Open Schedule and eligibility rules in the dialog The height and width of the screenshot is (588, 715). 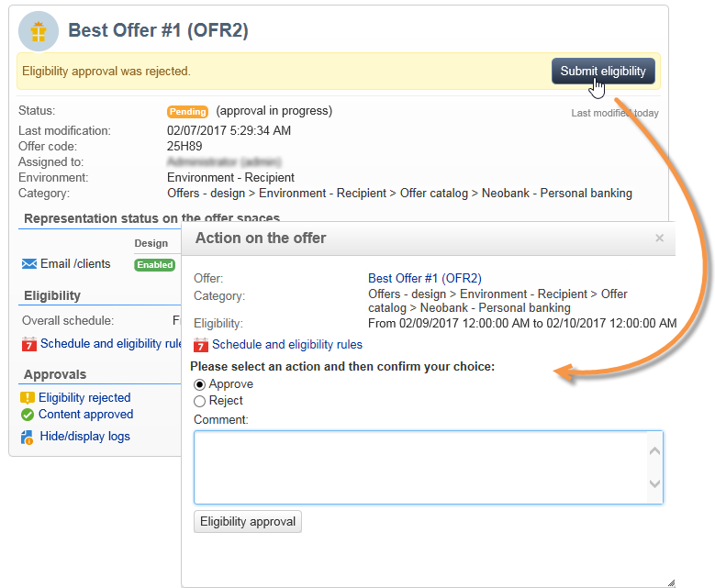(x=286, y=345)
